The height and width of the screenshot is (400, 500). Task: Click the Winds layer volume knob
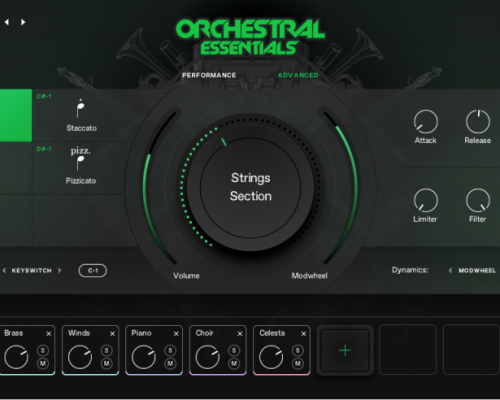click(80, 357)
